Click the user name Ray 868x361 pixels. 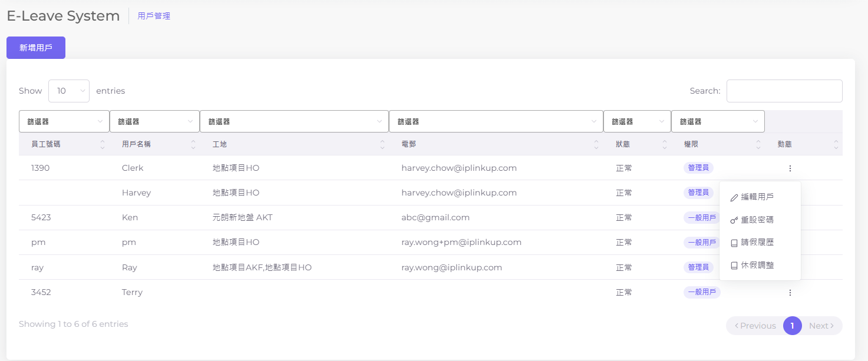coord(130,267)
